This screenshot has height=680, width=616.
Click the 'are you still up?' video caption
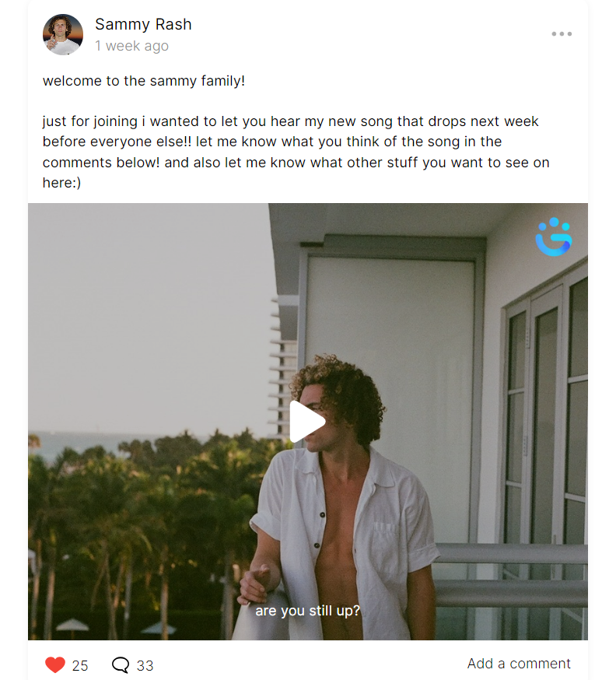click(x=307, y=611)
